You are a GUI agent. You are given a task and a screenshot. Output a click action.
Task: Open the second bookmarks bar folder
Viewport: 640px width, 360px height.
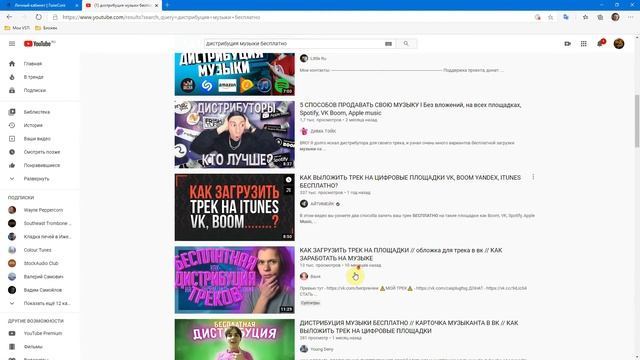(46, 28)
